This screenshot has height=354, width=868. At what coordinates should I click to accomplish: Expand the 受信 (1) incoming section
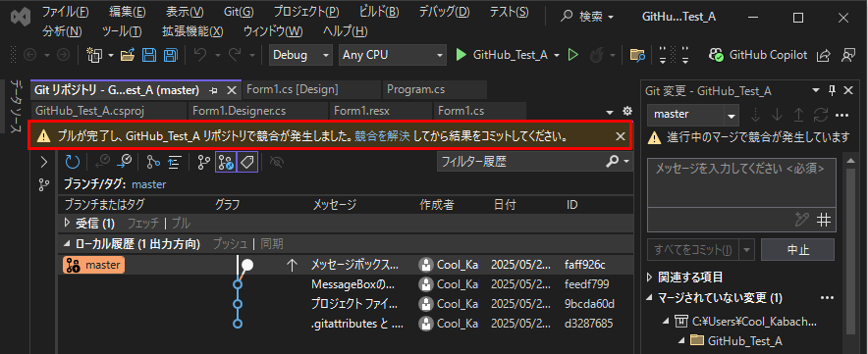pos(68,224)
